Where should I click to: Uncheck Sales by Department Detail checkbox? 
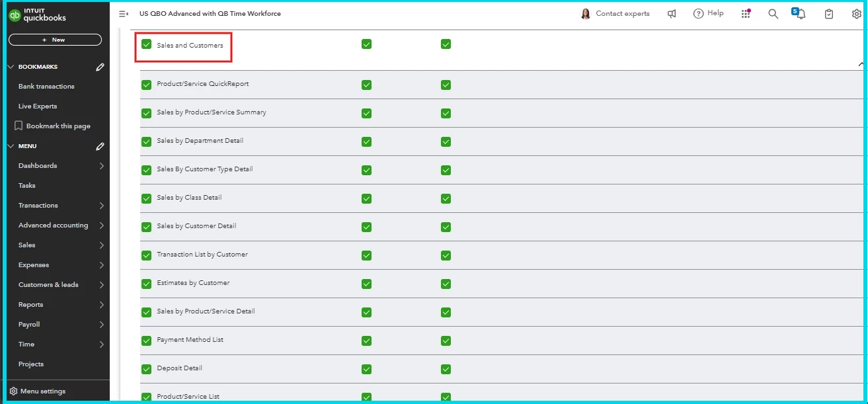(147, 141)
